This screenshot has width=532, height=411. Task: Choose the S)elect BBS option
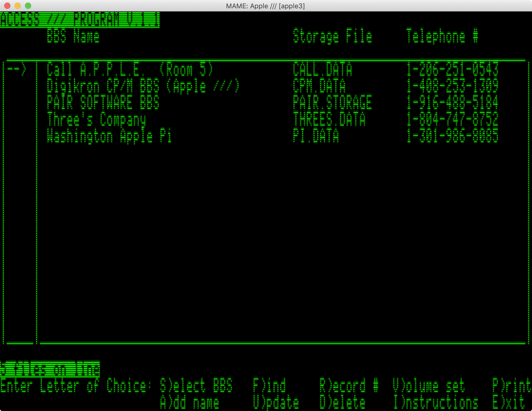(x=196, y=386)
